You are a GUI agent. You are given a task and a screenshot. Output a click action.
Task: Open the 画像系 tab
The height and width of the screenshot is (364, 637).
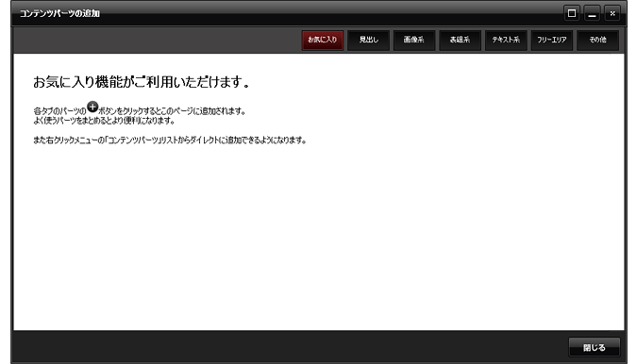coord(414,40)
